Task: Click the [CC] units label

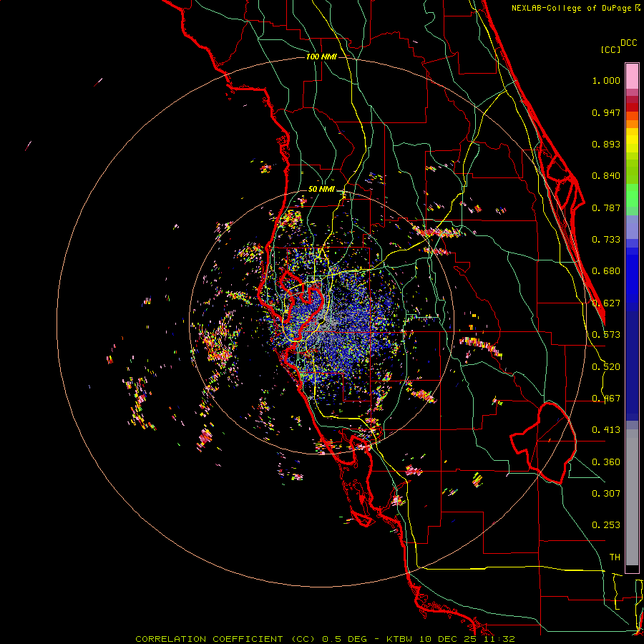Action: pos(610,49)
